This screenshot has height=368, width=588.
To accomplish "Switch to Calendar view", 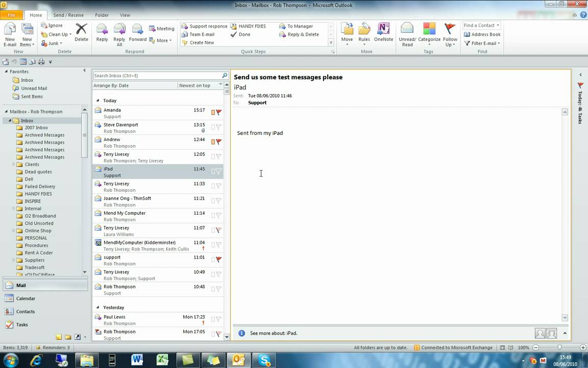I will [45, 298].
